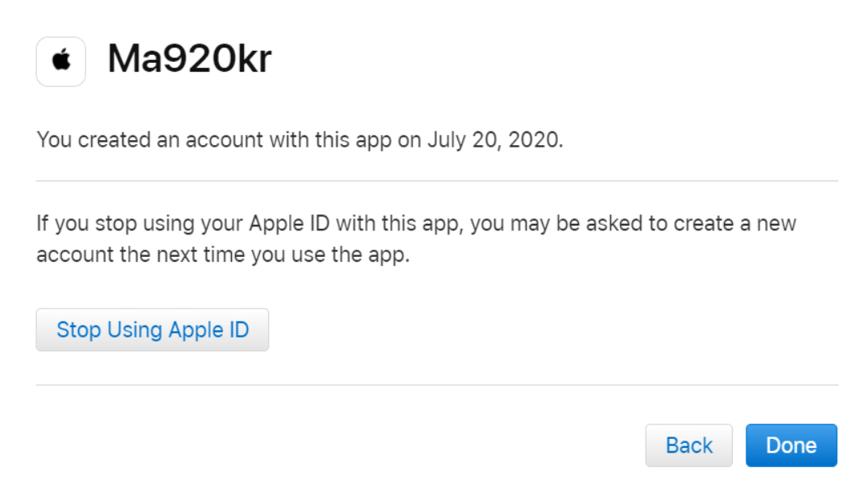The width and height of the screenshot is (868, 497).
Task: Click the word "Stop" on the Apple ID button
Action: pyautogui.click(x=79, y=330)
